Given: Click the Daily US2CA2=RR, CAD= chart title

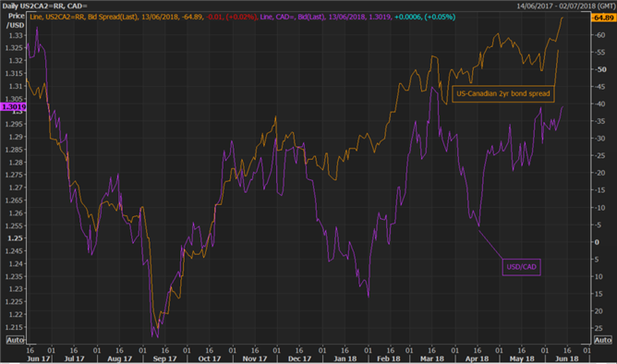Looking at the screenshot, I should pos(45,6).
